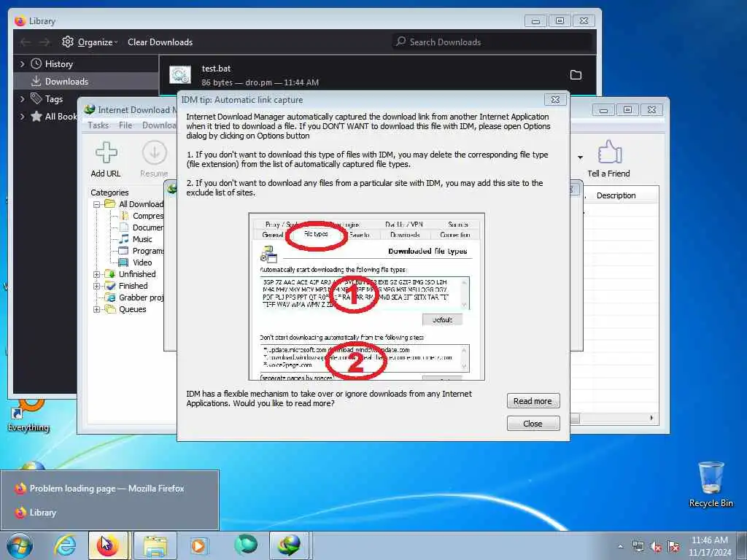Collapse All Downloads tree node

click(x=97, y=204)
